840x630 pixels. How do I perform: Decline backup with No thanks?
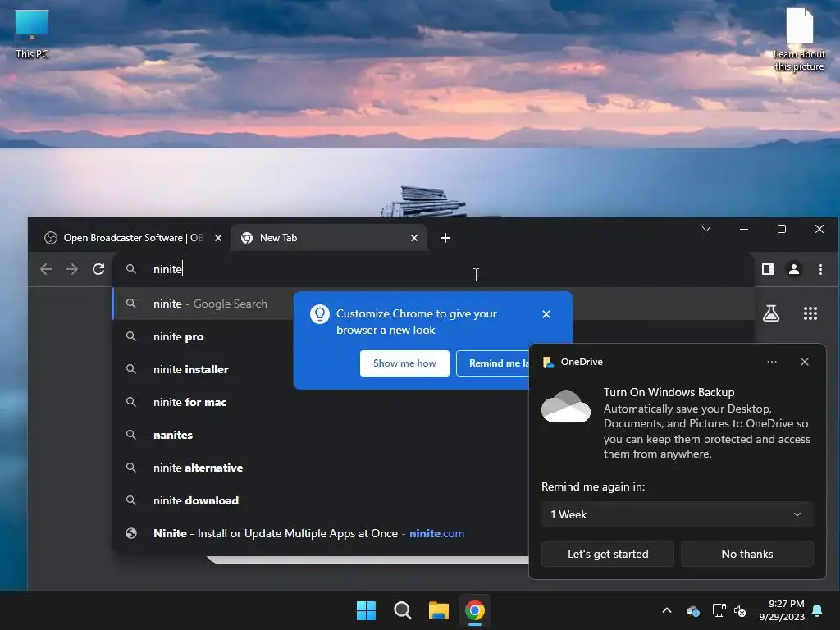click(746, 554)
